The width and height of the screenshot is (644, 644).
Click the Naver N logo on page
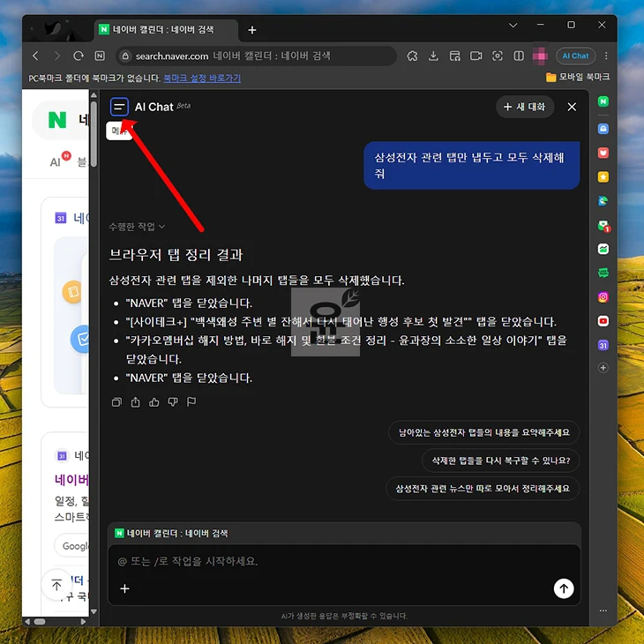(57, 120)
